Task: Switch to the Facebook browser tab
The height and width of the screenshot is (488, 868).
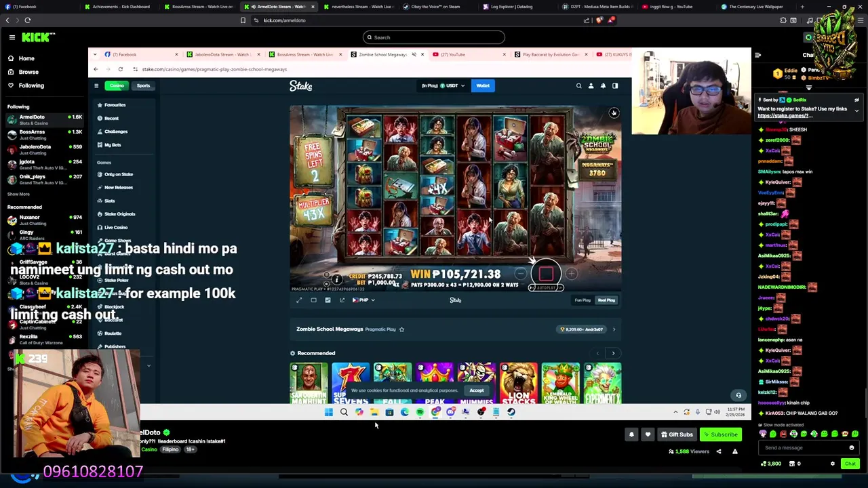Action: 41,7
